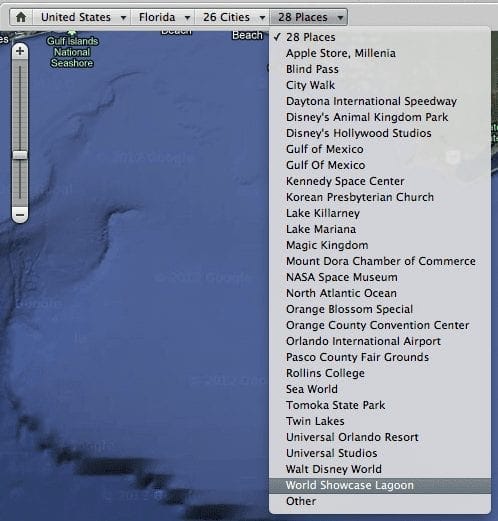Select NASA Space Museum
Image resolution: width=498 pixels, height=521 pixels.
[x=380, y=277]
